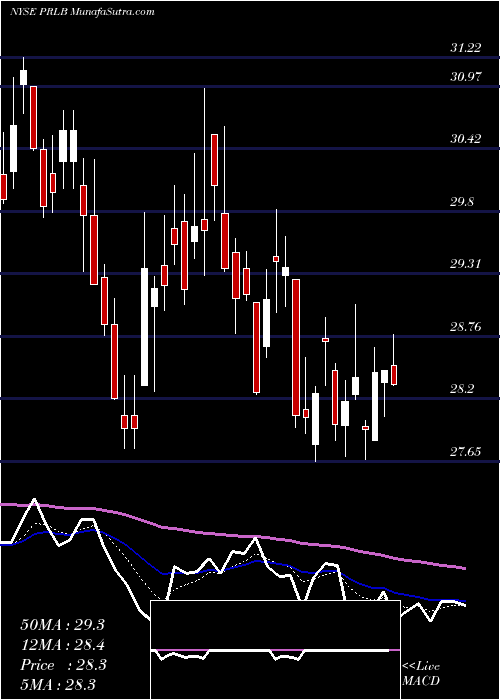
Task: Click the Price : 28.3 readout
Action: click(x=63, y=665)
